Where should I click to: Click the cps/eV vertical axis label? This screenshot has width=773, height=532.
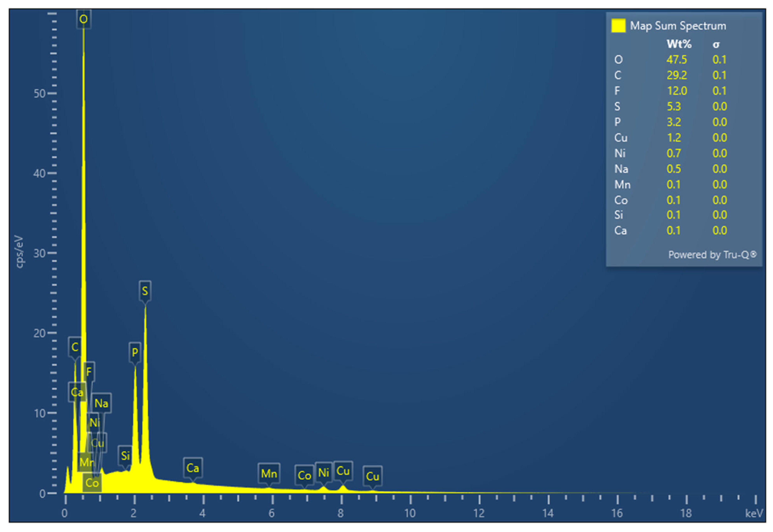pos(19,252)
